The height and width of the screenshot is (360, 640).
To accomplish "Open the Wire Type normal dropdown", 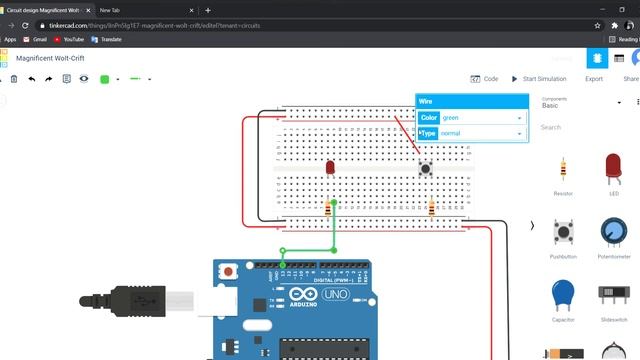I will pos(482,133).
